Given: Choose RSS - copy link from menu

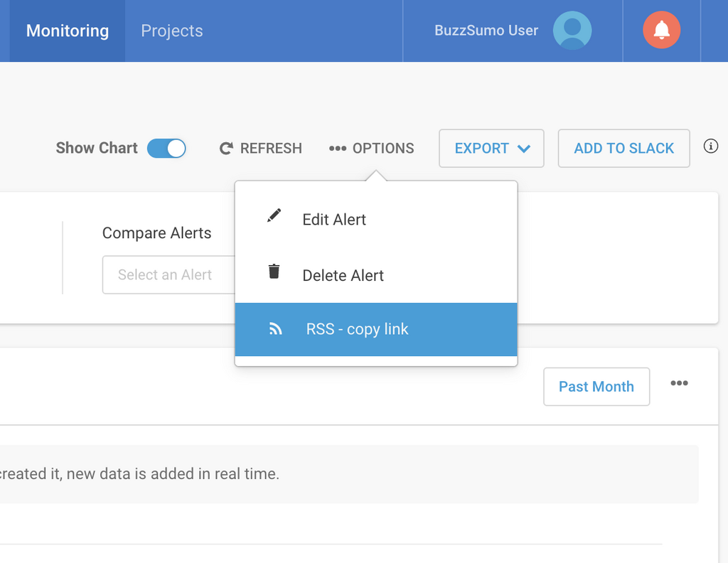Looking at the screenshot, I should click(x=357, y=329).
